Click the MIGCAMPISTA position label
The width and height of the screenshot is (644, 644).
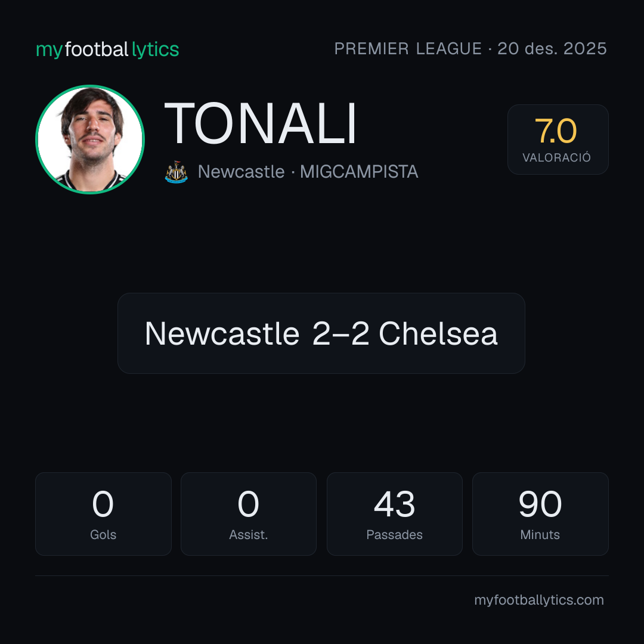pos(359,172)
